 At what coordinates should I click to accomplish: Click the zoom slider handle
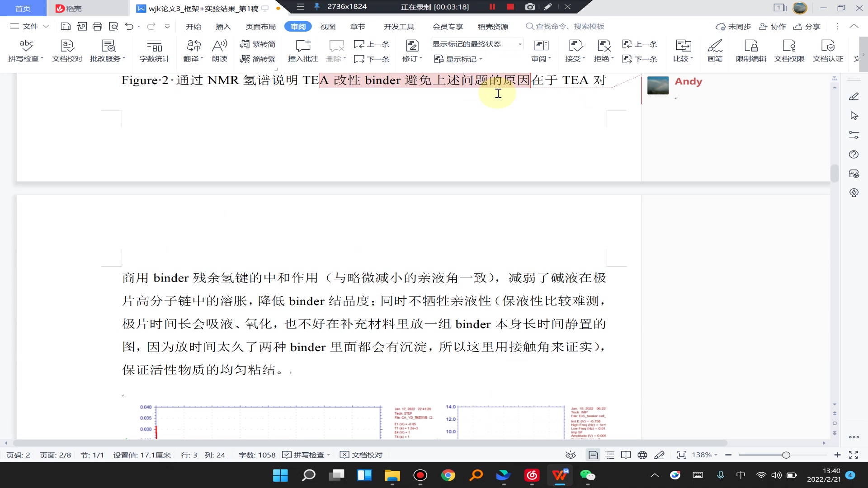[x=786, y=455]
